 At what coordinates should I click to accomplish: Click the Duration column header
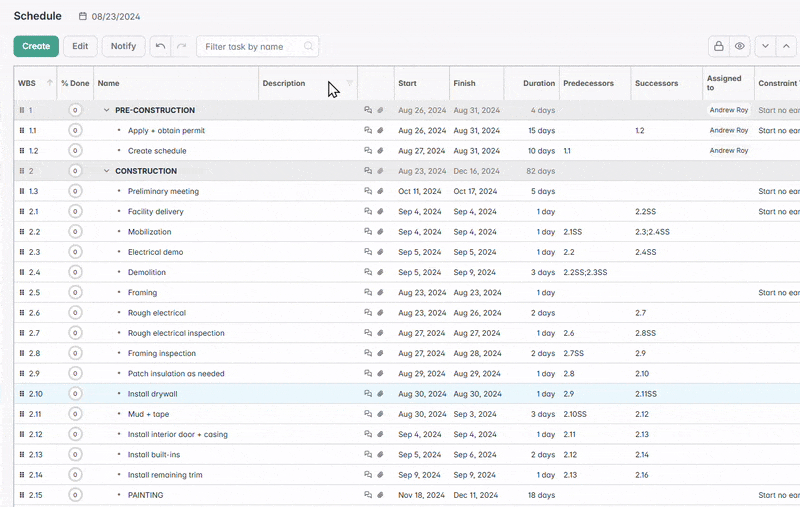(x=538, y=83)
